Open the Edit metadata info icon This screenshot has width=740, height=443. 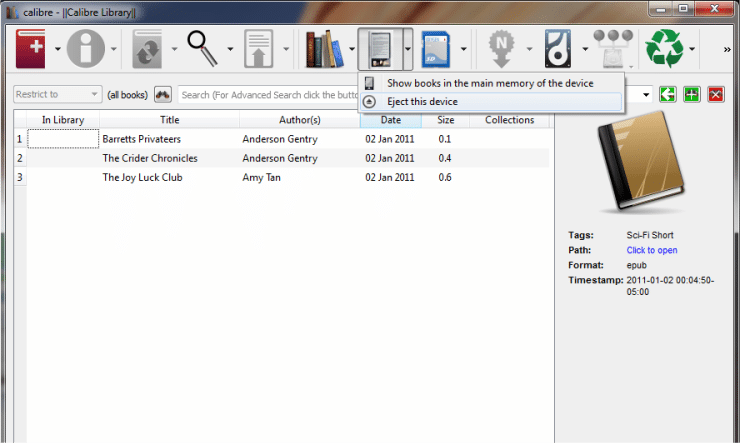tap(86, 49)
